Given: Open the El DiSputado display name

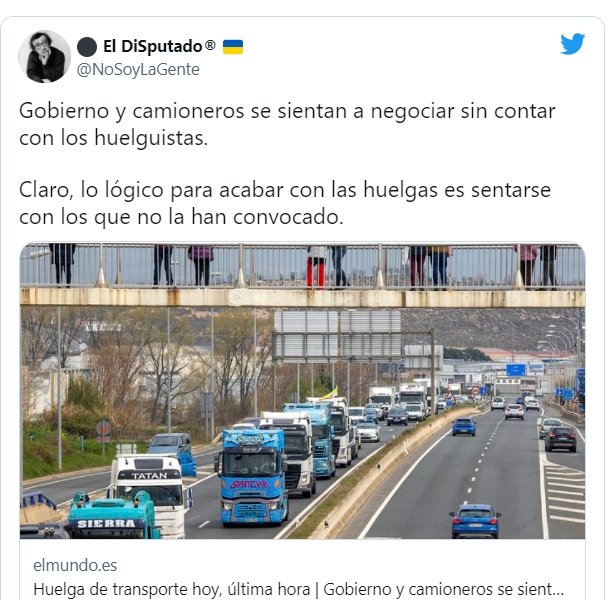Looking at the screenshot, I should click(153, 46).
